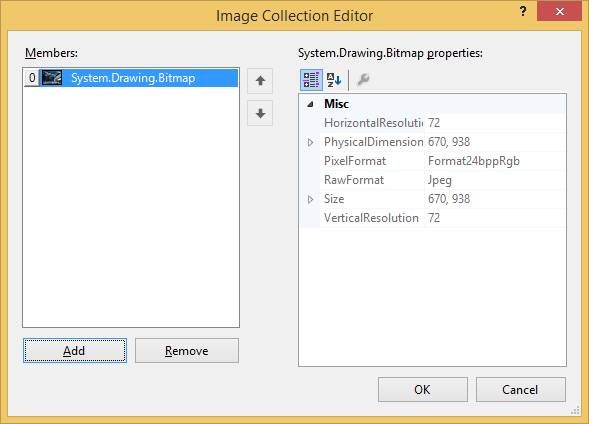Select the VerticalResolution property row

443,218
